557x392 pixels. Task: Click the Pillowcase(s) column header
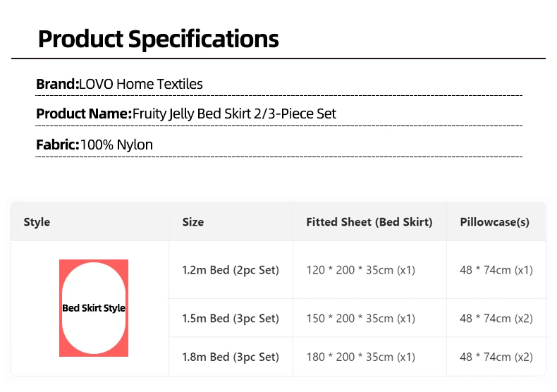(x=494, y=222)
